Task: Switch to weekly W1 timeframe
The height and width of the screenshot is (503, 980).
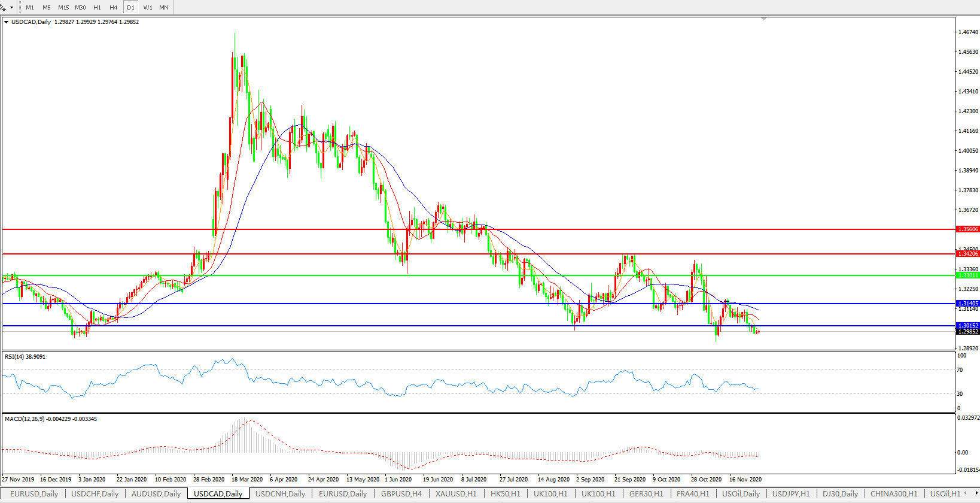Action: (148, 7)
